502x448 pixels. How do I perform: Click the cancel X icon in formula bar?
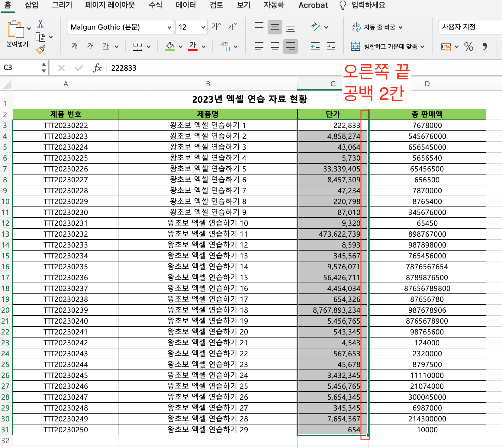(61, 68)
